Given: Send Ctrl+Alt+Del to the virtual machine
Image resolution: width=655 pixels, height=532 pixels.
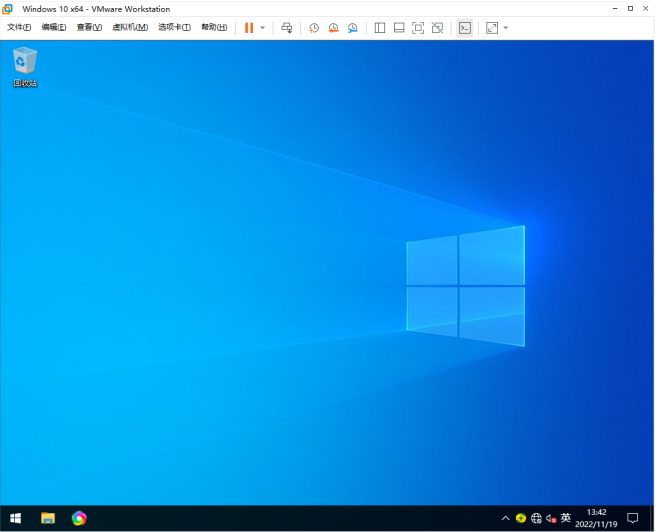Looking at the screenshot, I should (x=287, y=28).
